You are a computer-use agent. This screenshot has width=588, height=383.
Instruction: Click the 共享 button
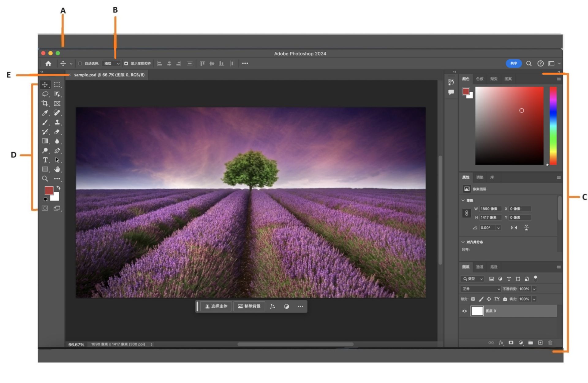click(x=514, y=63)
